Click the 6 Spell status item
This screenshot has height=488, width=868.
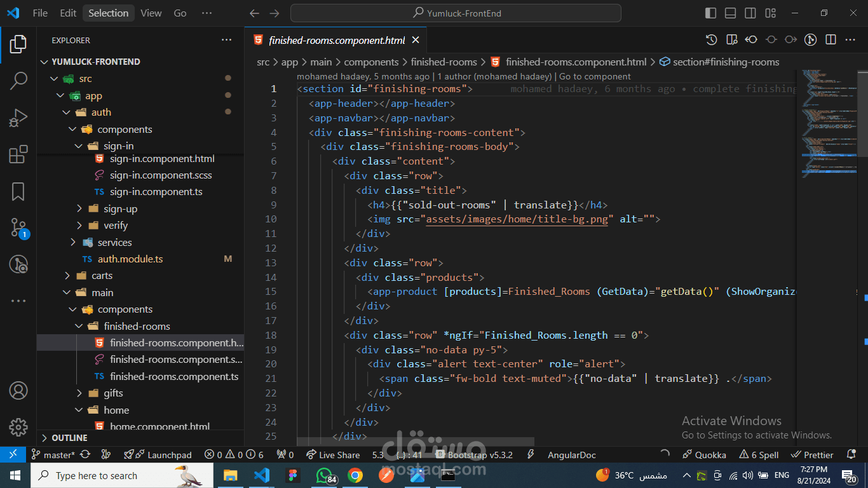point(759,455)
